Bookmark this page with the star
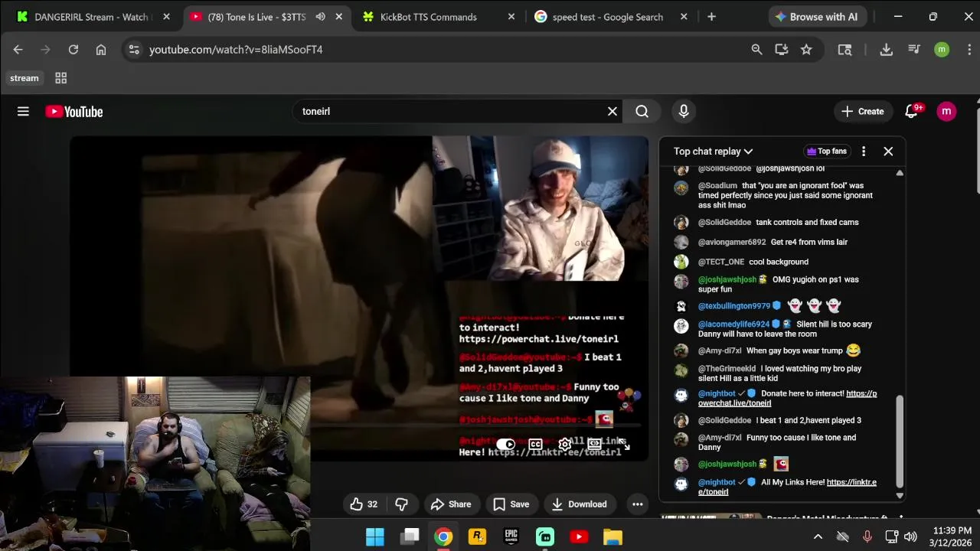Screen dimensions: 980x551 click(806, 50)
